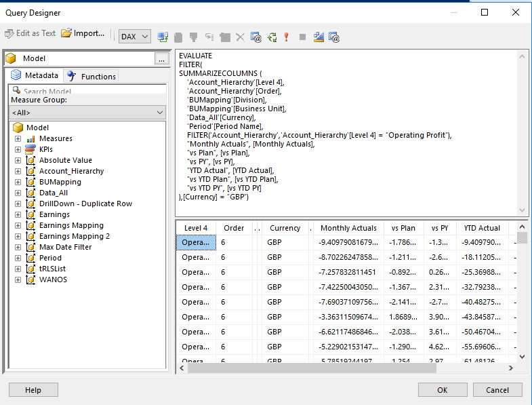Image resolution: width=532 pixels, height=405 pixels.
Task: Open the Measure Group All dropdown
Action: 87,113
